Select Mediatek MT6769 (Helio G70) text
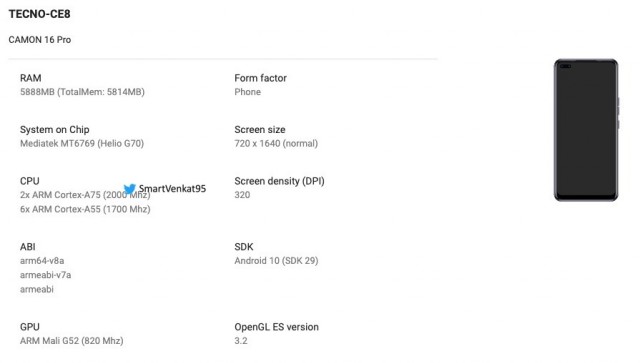 coord(82,143)
